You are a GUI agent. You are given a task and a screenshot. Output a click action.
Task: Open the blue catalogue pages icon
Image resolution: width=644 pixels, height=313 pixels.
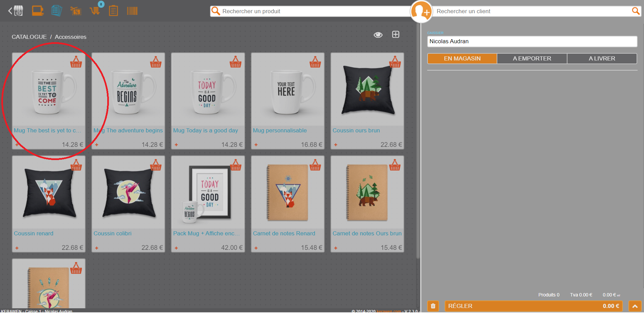[57, 11]
